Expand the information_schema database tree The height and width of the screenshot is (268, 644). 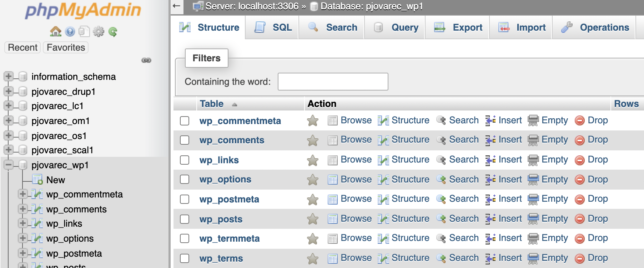pyautogui.click(x=9, y=76)
